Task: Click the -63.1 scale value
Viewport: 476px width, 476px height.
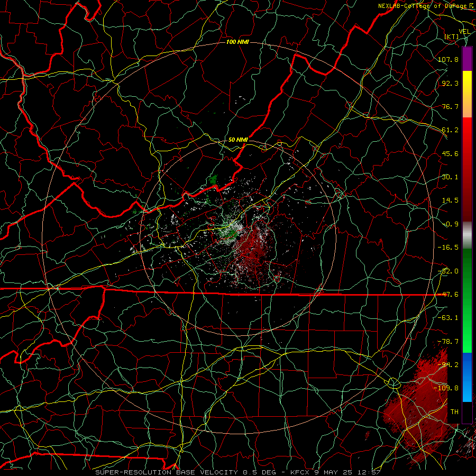Action: [x=448, y=318]
